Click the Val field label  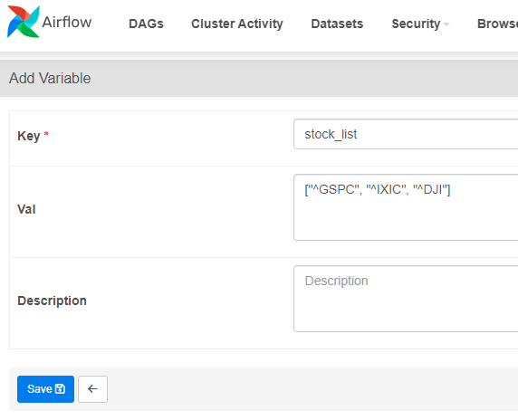pos(26,209)
